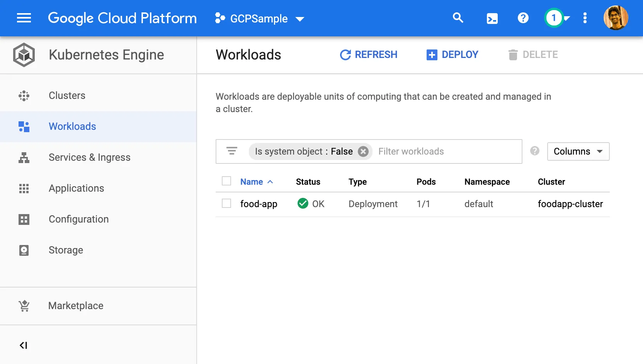The height and width of the screenshot is (364, 643).
Task: Open notifications badge showing 1
Action: point(554,18)
